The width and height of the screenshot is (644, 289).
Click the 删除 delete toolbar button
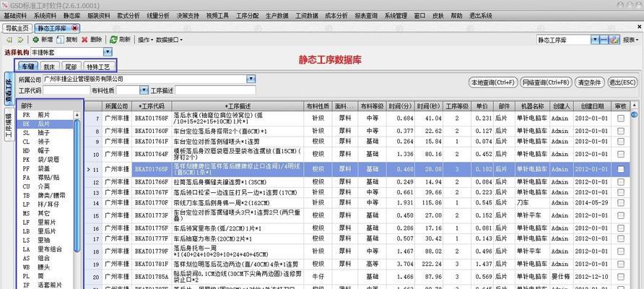click(92, 40)
